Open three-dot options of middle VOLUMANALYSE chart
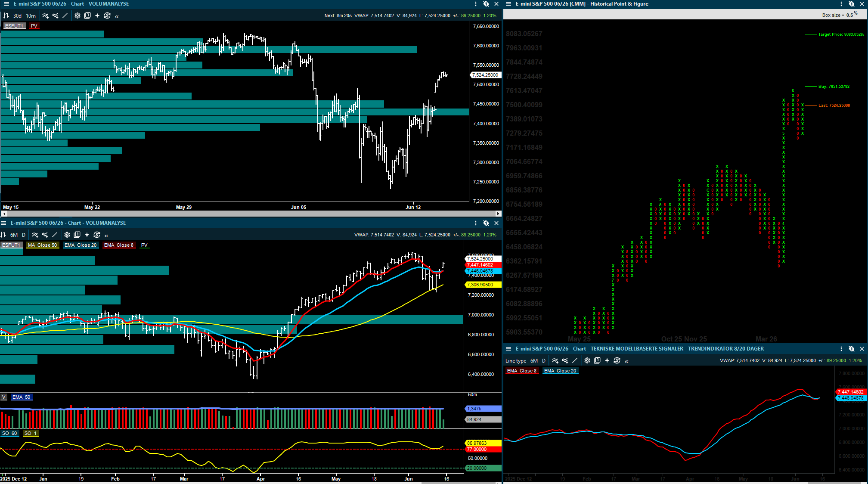Screen dimensions: 868x484 (476, 223)
